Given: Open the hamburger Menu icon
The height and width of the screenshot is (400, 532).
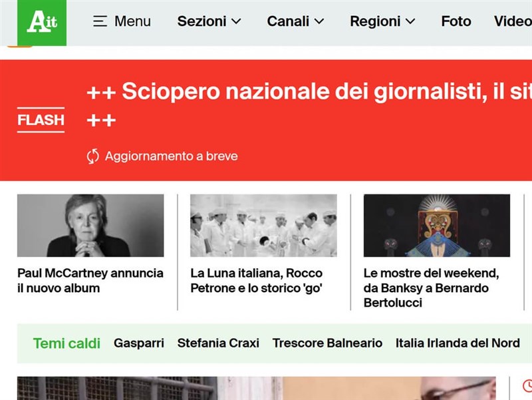Looking at the screenshot, I should click(100, 21).
